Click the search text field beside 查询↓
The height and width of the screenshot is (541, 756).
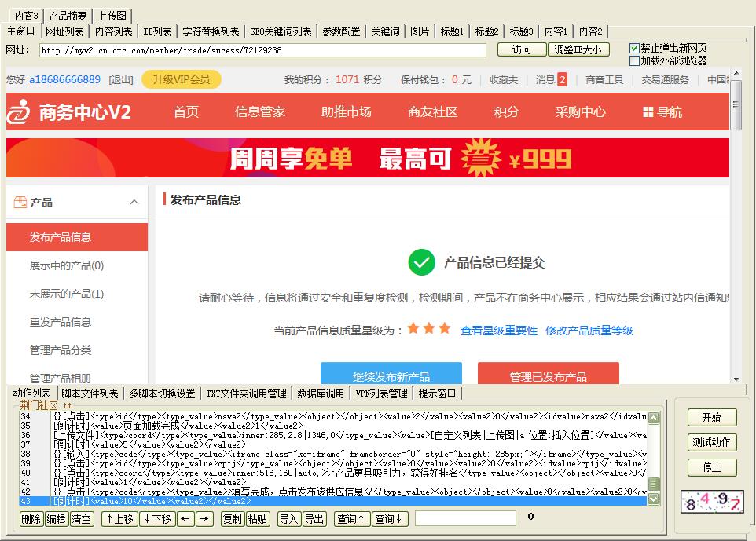(465, 519)
